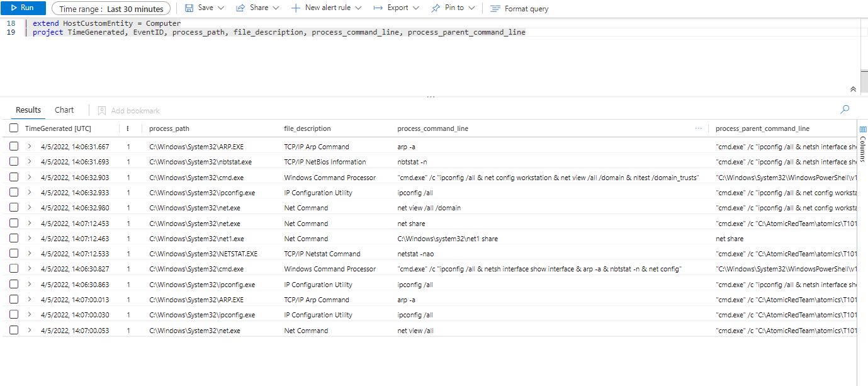This screenshot has width=868, height=386.
Task: Click the Share icon in toolbar
Action: 240,8
